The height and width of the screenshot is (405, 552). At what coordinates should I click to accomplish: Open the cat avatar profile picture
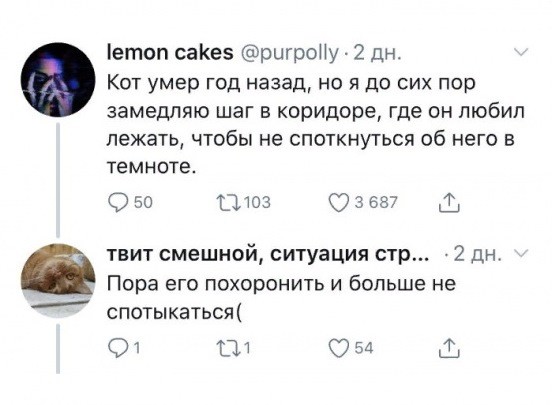[x=58, y=281]
